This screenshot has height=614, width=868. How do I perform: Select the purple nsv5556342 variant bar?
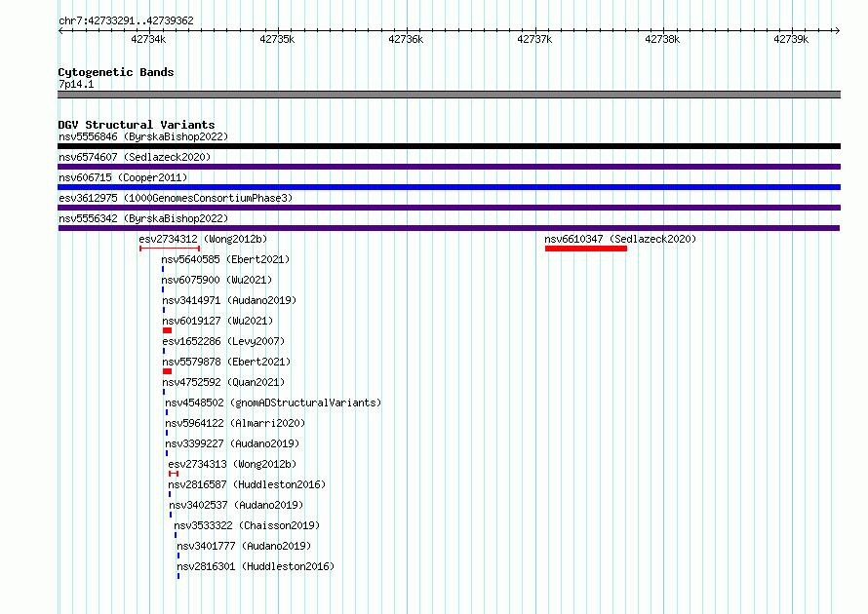(x=449, y=228)
